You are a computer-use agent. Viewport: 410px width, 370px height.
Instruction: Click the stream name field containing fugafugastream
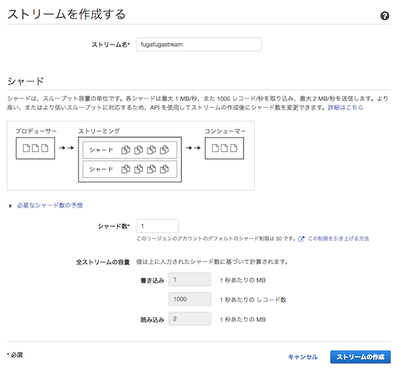point(199,44)
